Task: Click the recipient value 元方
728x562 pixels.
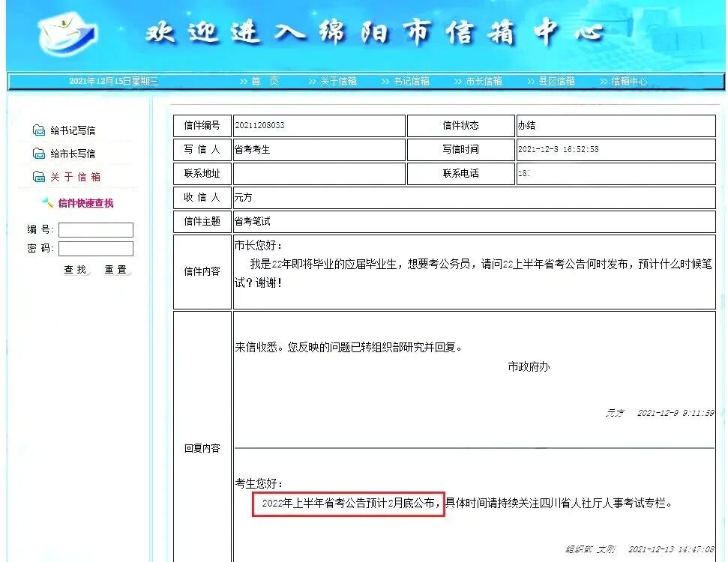Action: [x=243, y=198]
